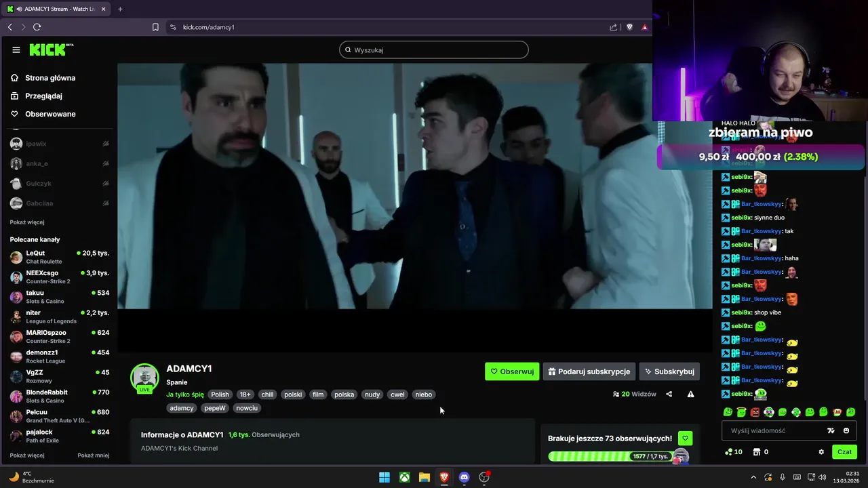Go back with browser back arrow
This screenshot has width=868, height=488.
point(10,27)
